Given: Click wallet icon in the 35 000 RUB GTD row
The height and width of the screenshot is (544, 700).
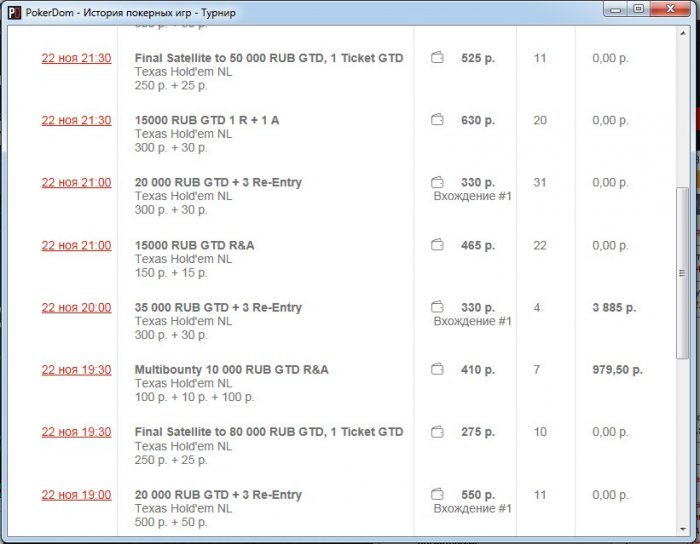Looking at the screenshot, I should 437,307.
